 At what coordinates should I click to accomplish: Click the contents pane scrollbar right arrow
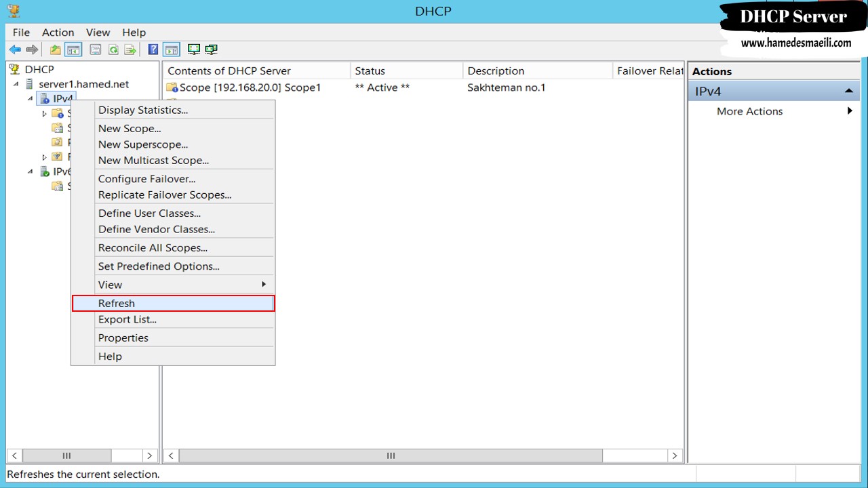[674, 455]
